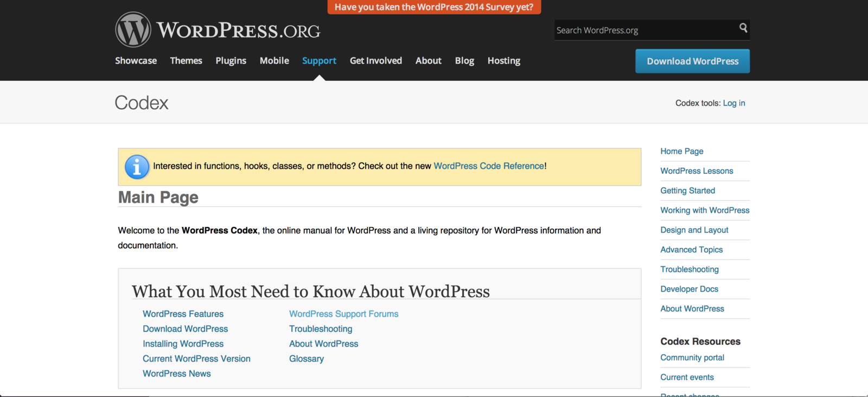The width and height of the screenshot is (868, 397).
Task: Open sidebar Home Page link
Action: 681,152
